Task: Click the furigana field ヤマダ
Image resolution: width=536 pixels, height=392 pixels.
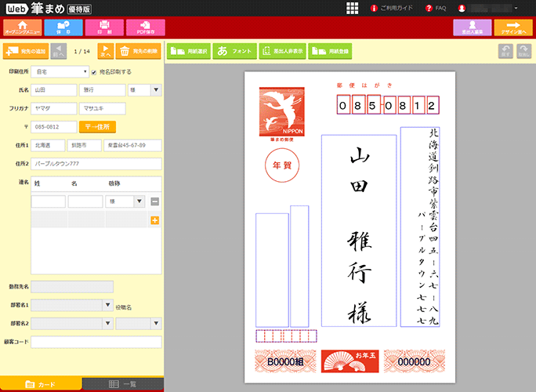Action: 53,108
